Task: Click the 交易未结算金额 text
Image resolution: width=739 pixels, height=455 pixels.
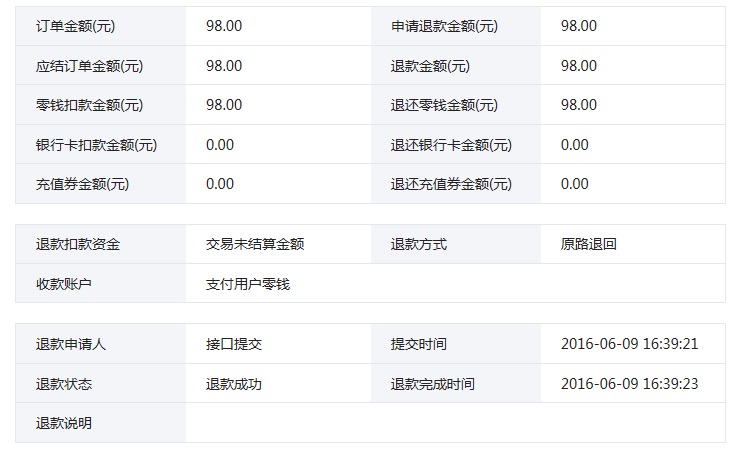Action: 255,244
